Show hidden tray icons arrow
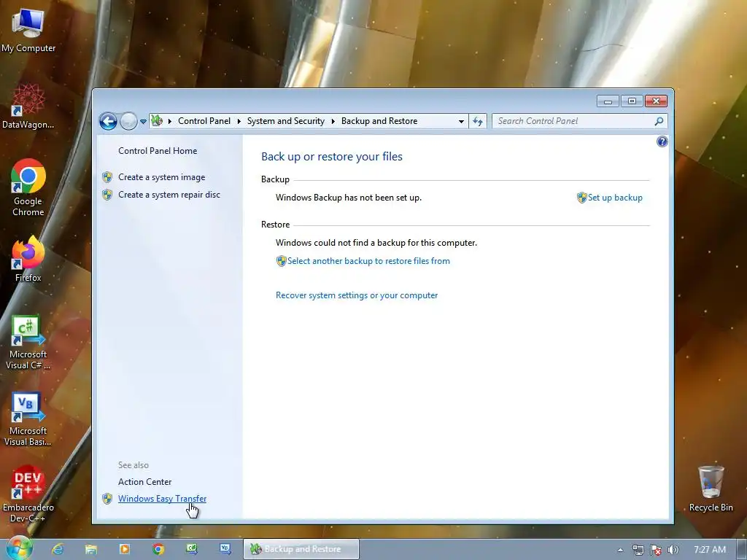The height and width of the screenshot is (560, 747). click(x=620, y=550)
